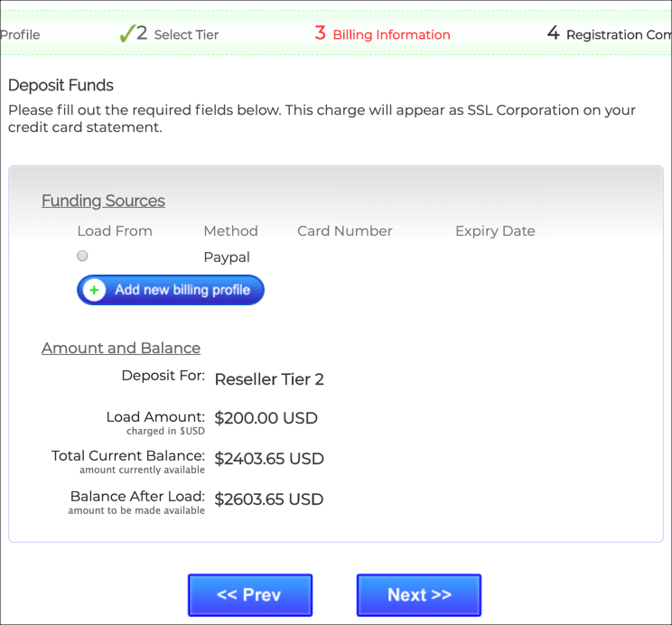Click the $2603.65 USD balance after load
672x625 pixels.
point(268,499)
